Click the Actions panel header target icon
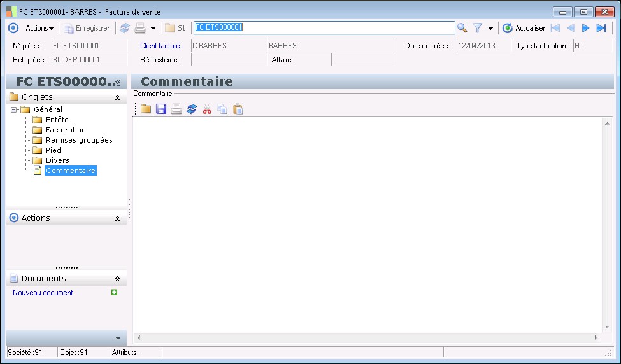 click(x=14, y=218)
